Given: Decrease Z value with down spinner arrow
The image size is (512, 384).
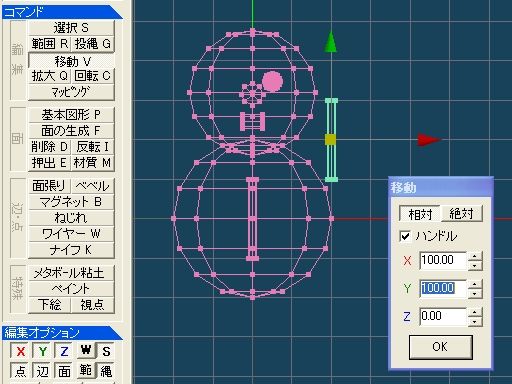Looking at the screenshot, I should click(x=475, y=321).
